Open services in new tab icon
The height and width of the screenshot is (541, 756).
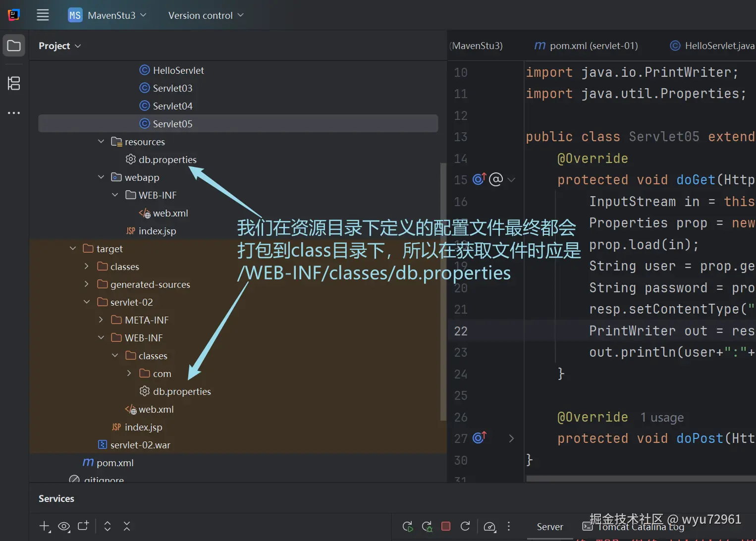(x=83, y=526)
